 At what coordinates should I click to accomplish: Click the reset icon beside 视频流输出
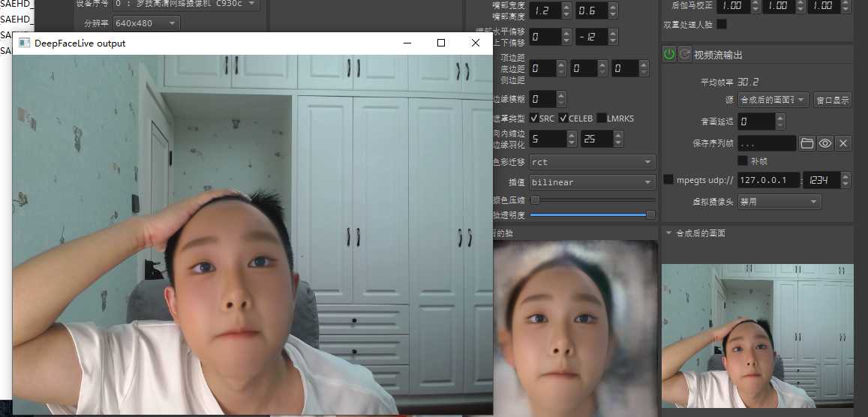click(x=685, y=54)
